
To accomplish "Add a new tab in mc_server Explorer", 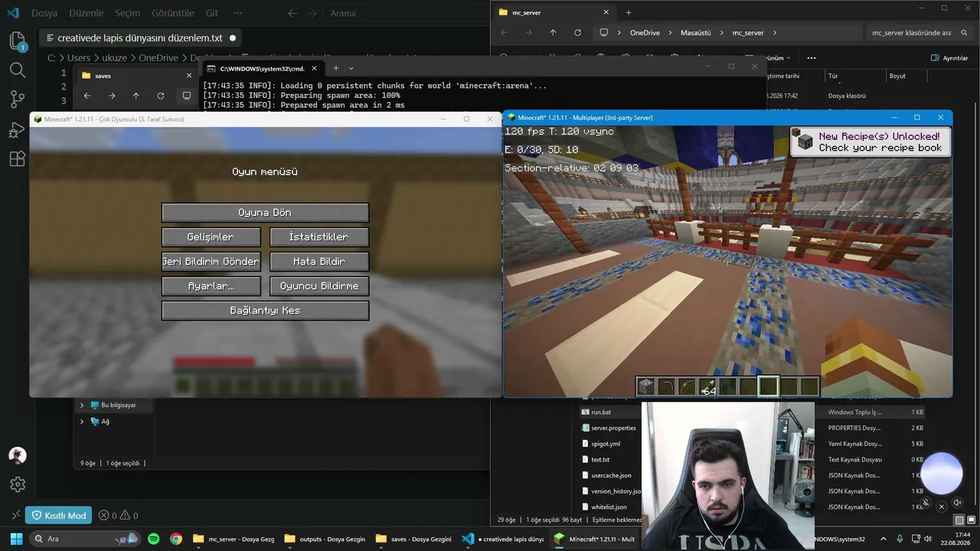I will pos(629,12).
